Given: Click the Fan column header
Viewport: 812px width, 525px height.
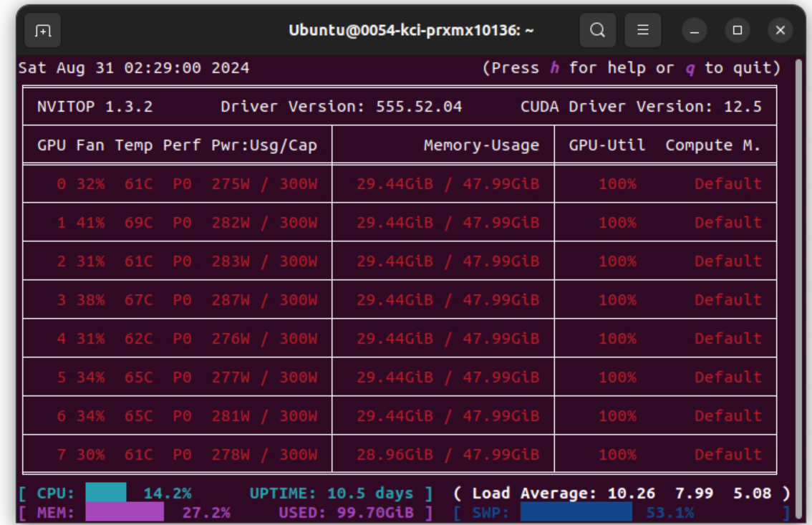Looking at the screenshot, I should click(90, 145).
